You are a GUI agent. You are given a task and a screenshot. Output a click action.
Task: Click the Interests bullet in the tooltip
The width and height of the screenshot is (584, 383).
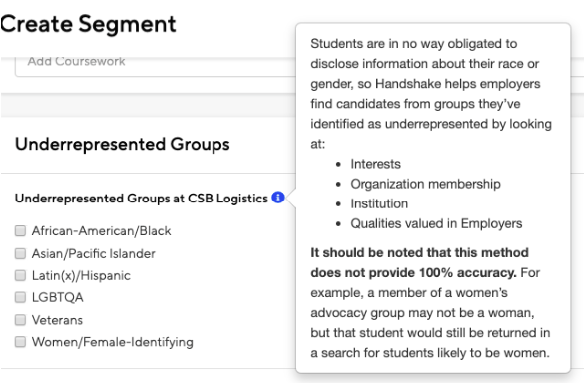(x=375, y=164)
